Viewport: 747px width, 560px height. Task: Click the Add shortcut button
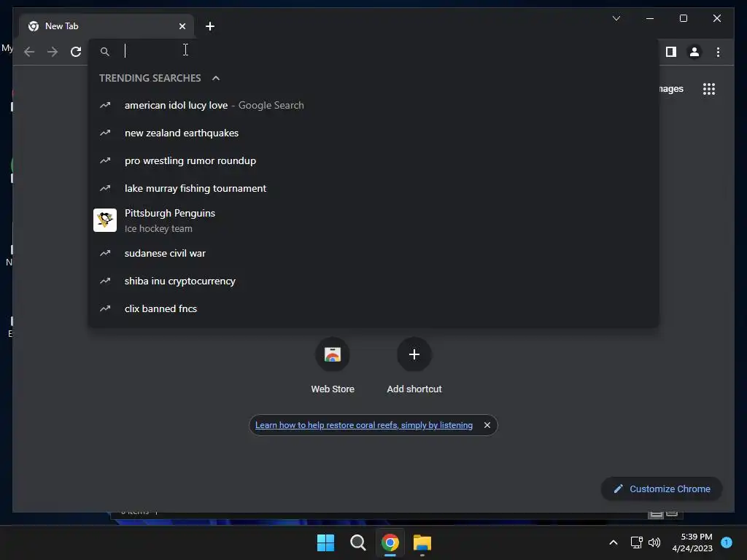click(414, 366)
